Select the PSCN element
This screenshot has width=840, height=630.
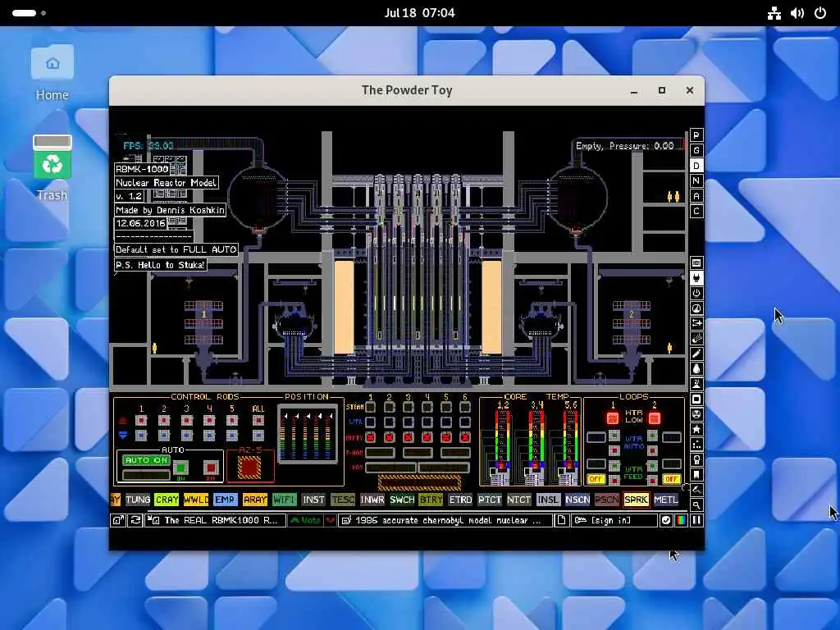[607, 500]
